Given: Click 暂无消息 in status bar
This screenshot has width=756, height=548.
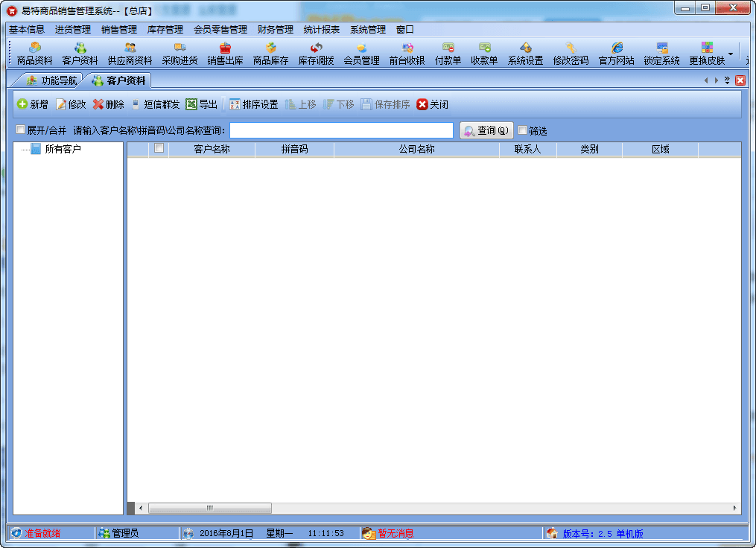Looking at the screenshot, I should coord(396,533).
